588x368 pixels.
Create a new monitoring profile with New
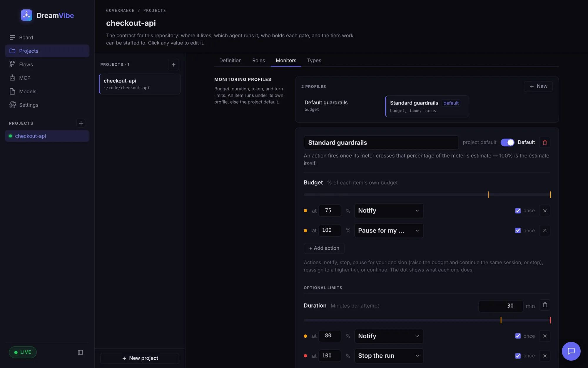[538, 86]
